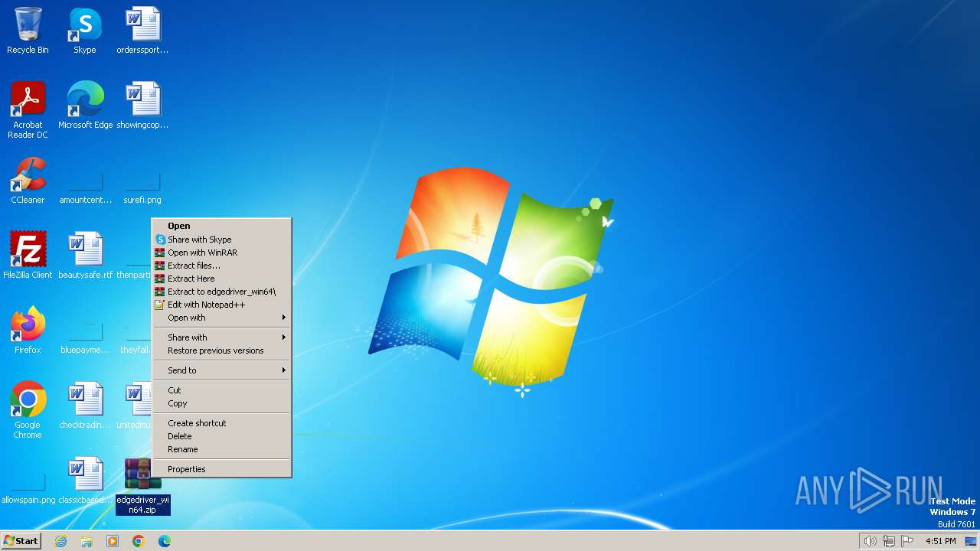980x551 pixels.
Task: Select the Microsoft Edge desktop shortcut
Action: [x=85, y=106]
